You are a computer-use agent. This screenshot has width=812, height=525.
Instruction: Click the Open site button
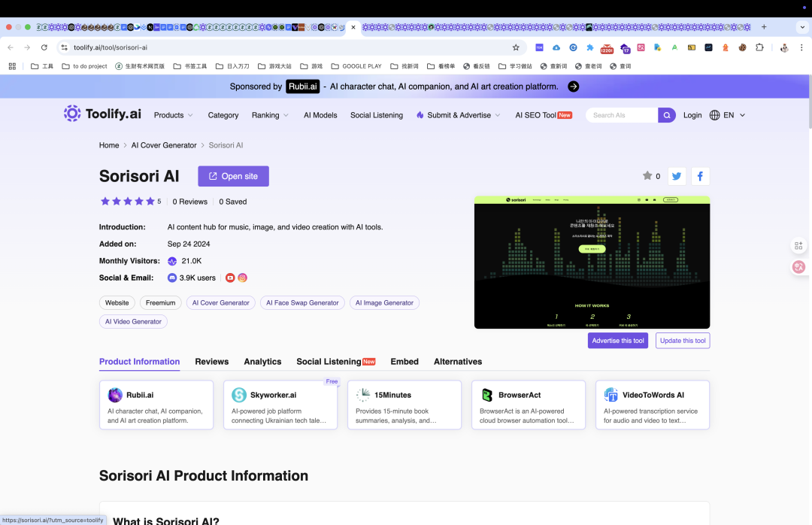pos(233,176)
